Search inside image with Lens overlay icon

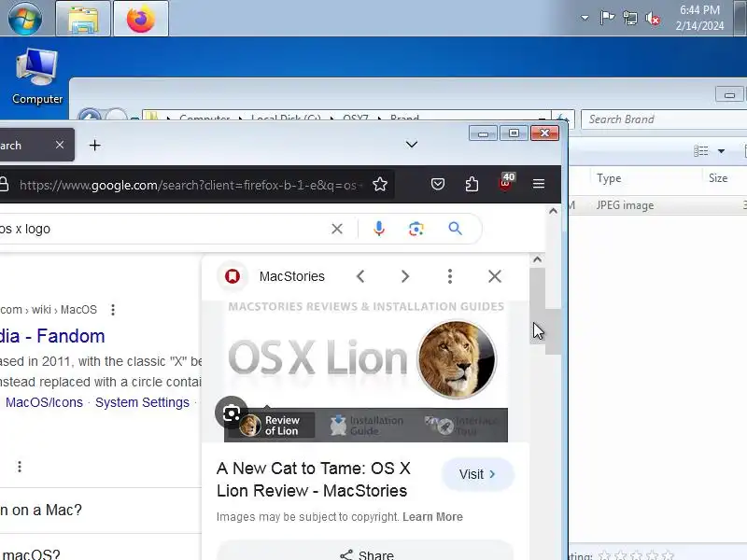tap(231, 413)
